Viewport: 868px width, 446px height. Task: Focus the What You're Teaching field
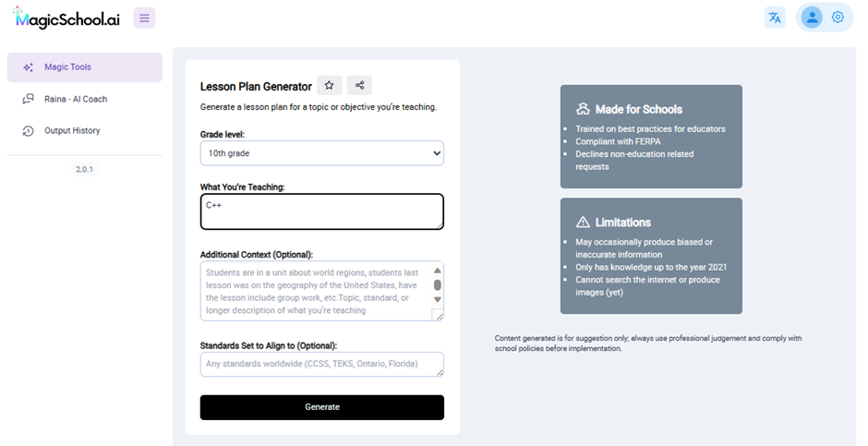322,211
